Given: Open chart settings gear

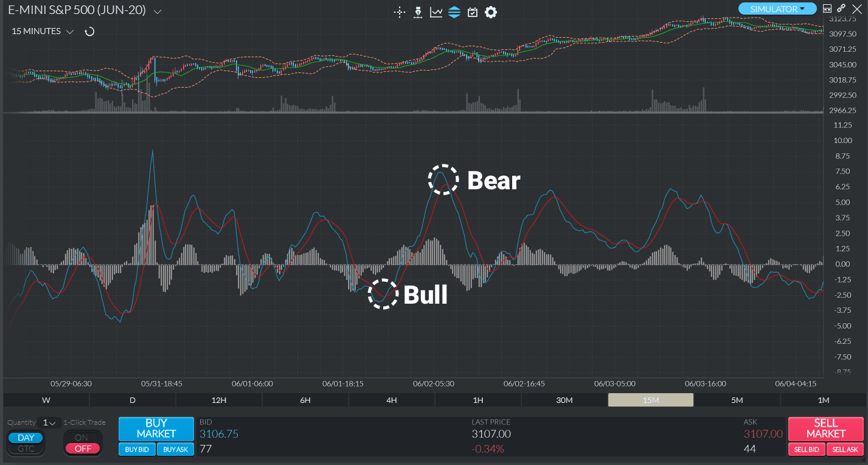Looking at the screenshot, I should [491, 12].
